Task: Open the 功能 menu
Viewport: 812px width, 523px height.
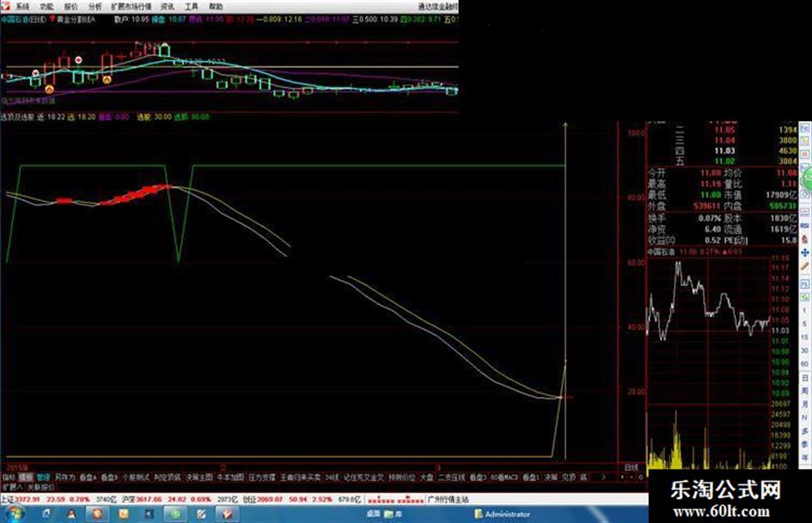Action: pyautogui.click(x=46, y=7)
